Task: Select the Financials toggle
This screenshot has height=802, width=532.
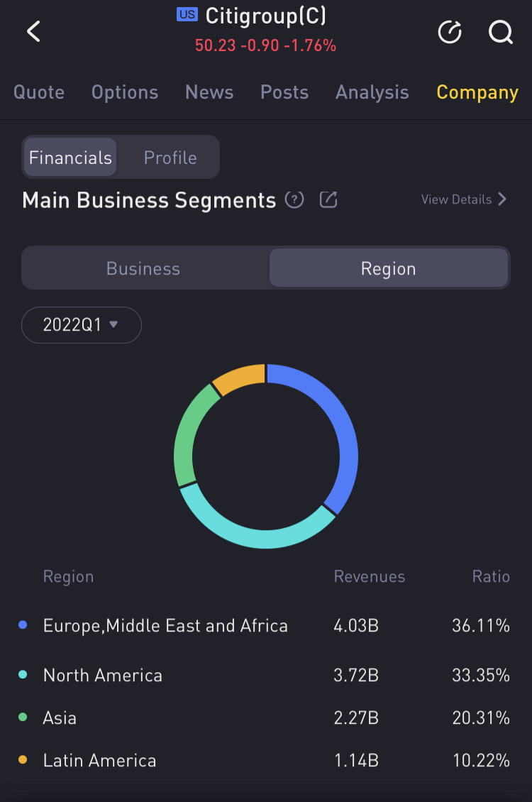Action: (x=70, y=158)
